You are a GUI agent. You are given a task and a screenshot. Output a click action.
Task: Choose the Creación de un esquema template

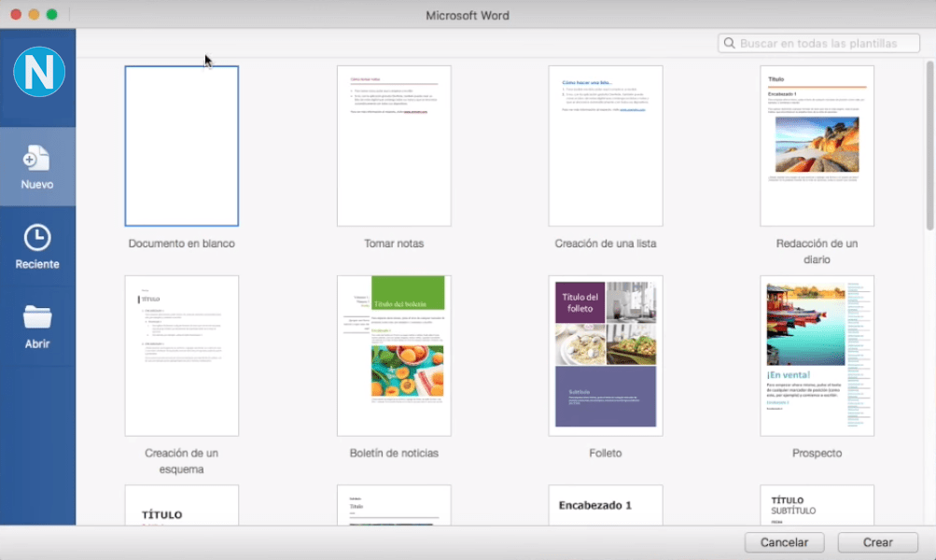181,355
